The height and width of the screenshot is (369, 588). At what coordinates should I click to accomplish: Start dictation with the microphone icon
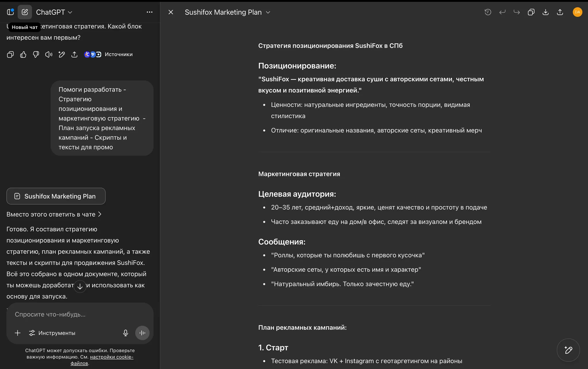point(125,333)
